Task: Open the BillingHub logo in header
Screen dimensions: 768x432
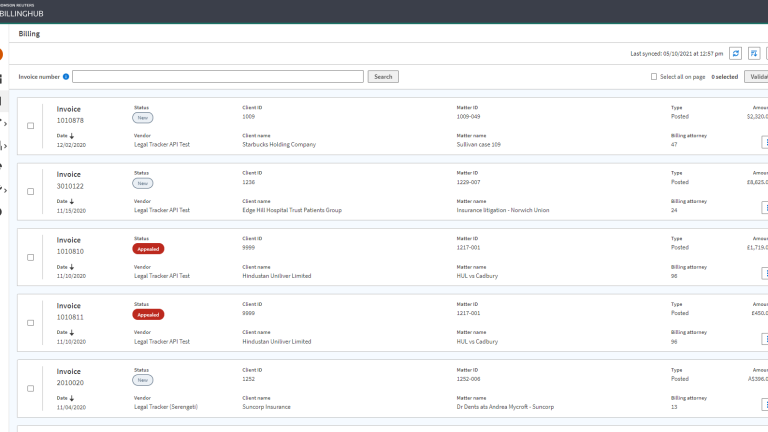Action: pyautogui.click(x=22, y=13)
